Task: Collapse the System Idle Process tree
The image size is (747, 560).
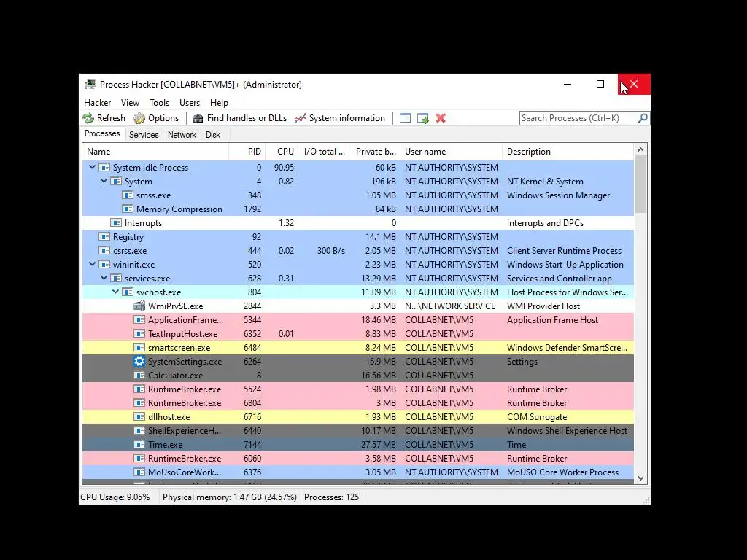Action: (x=93, y=167)
